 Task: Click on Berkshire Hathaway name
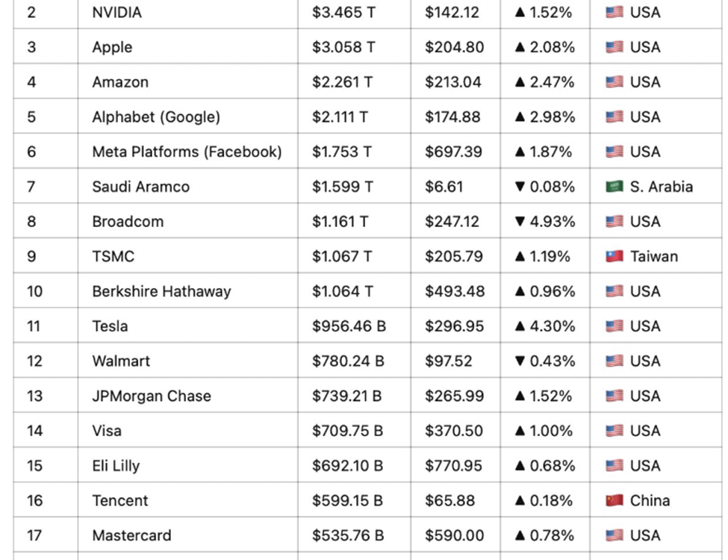click(x=161, y=291)
